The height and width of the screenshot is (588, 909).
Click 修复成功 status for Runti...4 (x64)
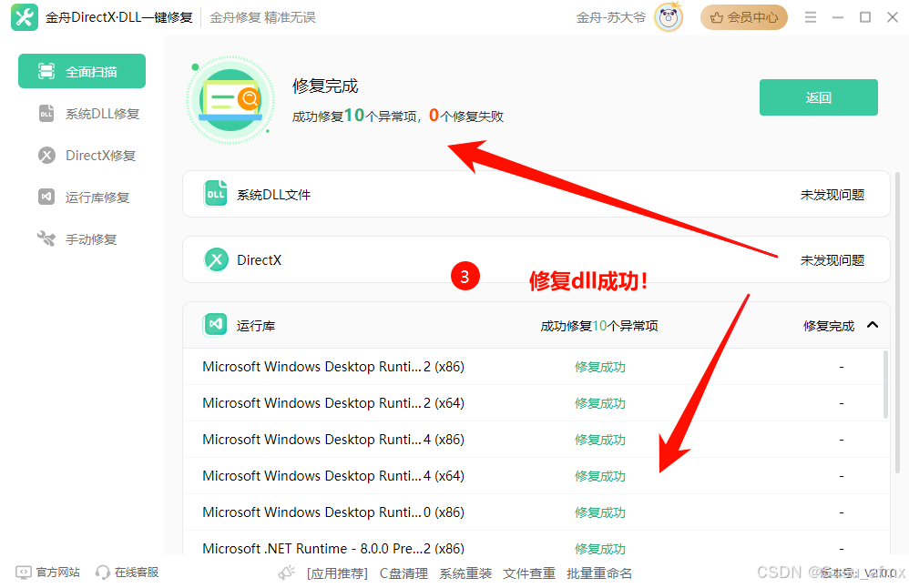pos(600,476)
